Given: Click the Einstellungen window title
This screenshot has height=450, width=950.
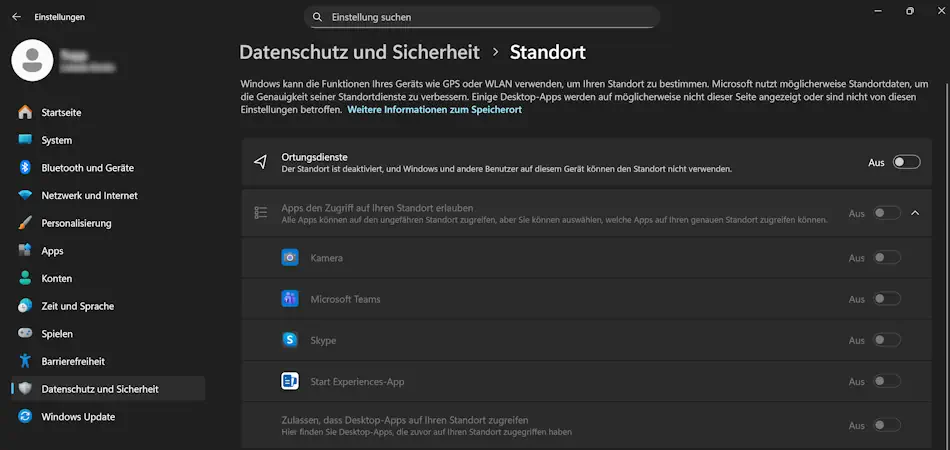Looking at the screenshot, I should pyautogui.click(x=59, y=17).
